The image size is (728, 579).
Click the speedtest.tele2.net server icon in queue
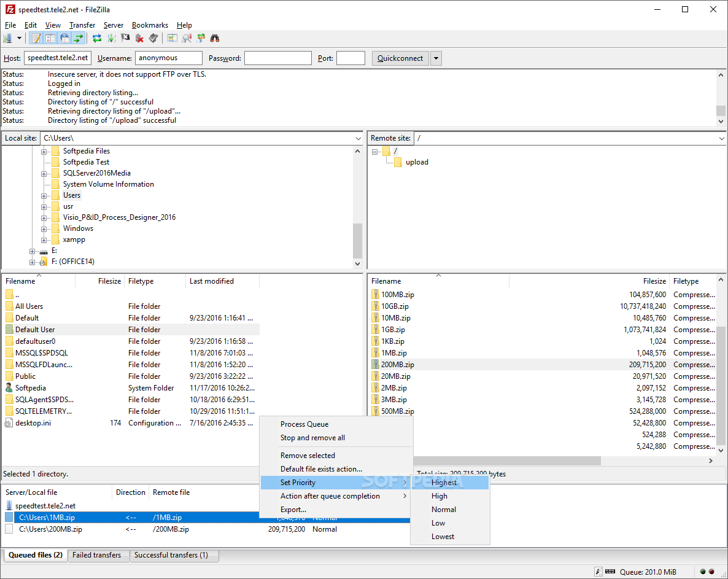[9, 506]
